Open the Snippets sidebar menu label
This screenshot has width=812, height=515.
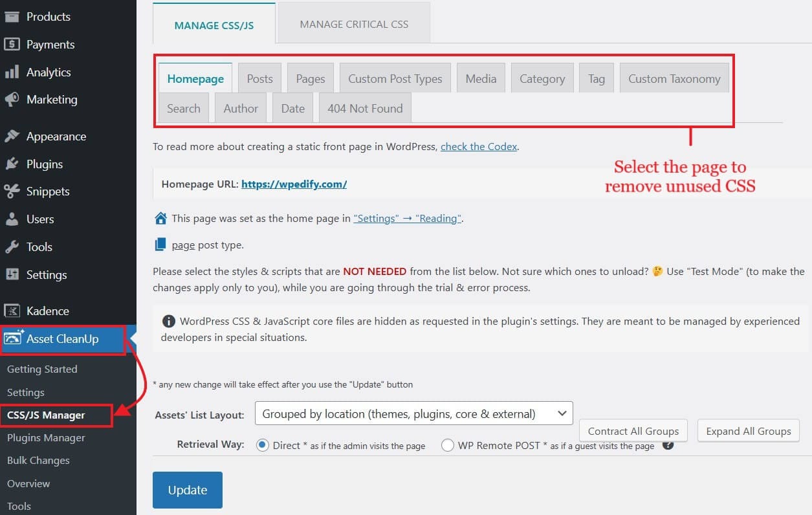(x=48, y=191)
